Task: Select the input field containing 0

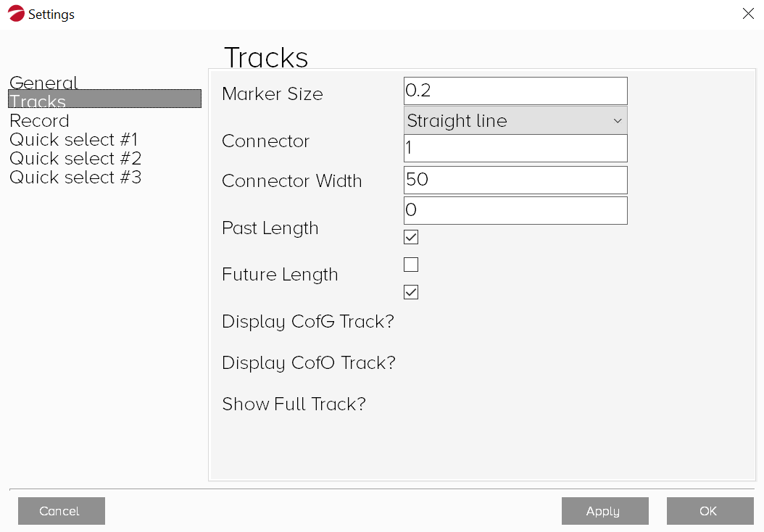Action: pyautogui.click(x=515, y=210)
